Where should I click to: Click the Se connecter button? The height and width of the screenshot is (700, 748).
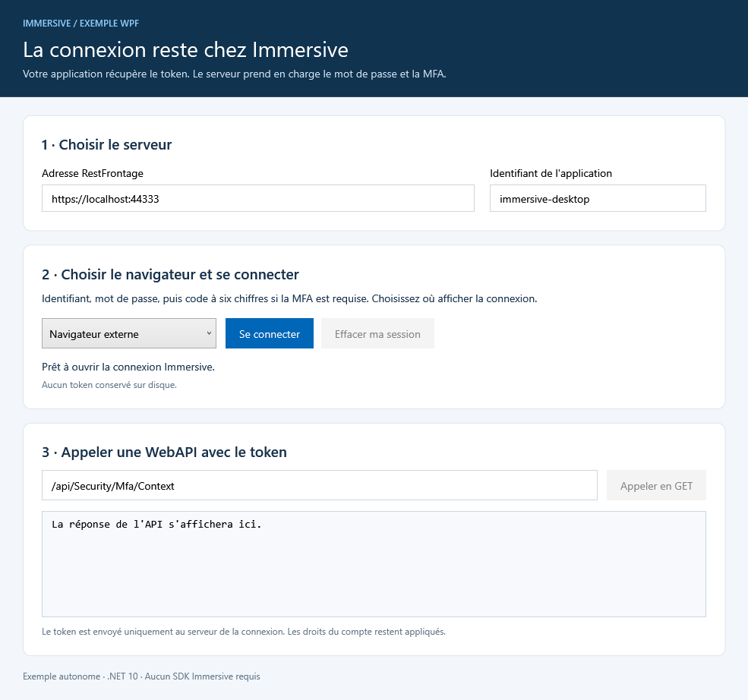(270, 333)
